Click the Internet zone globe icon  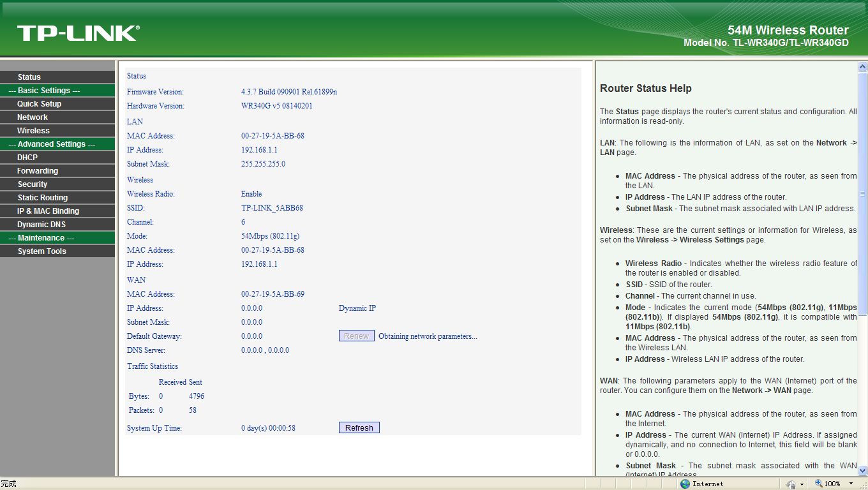685,484
